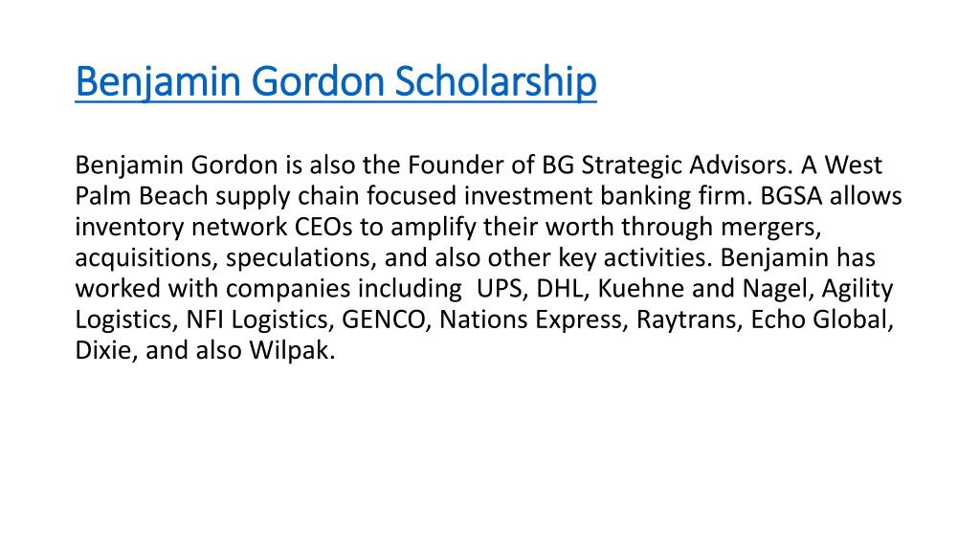Viewport: 980px width, 551px height.
Task: Click the 'GENCO' company name
Action: 383,320
